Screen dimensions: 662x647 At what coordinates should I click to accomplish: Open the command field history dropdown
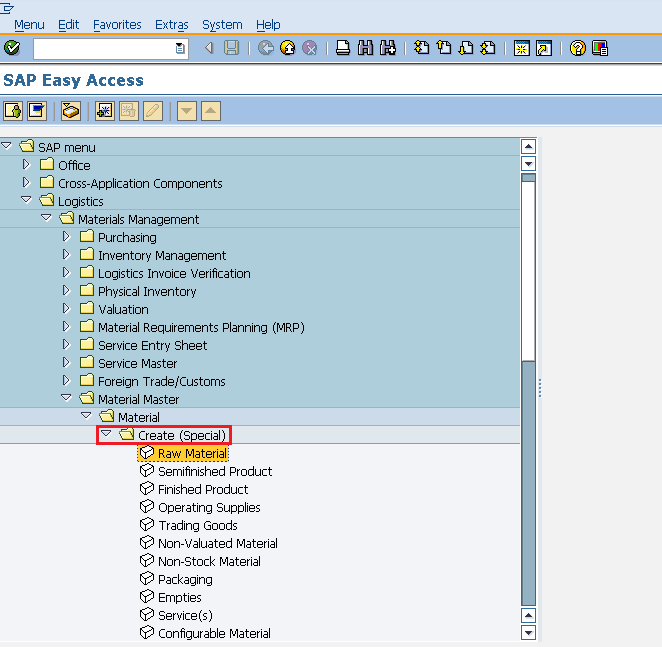180,49
